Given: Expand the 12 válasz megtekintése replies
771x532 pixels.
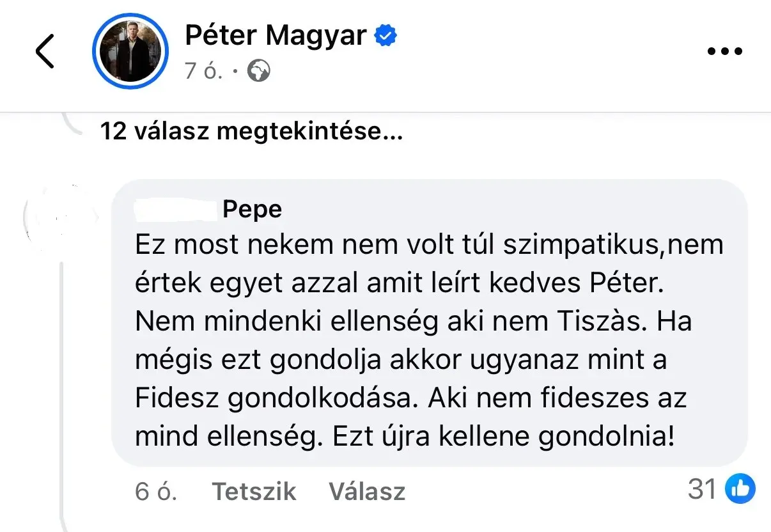Looking at the screenshot, I should pos(251,132).
